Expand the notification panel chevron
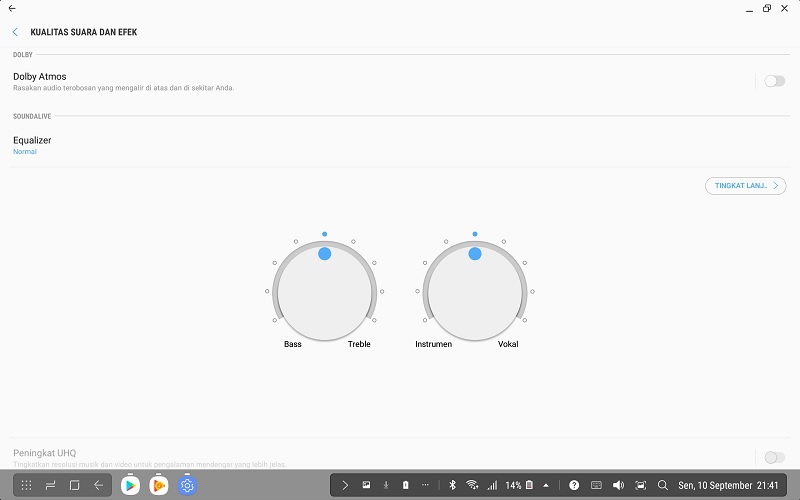This screenshot has width=800, height=500. 345,485
